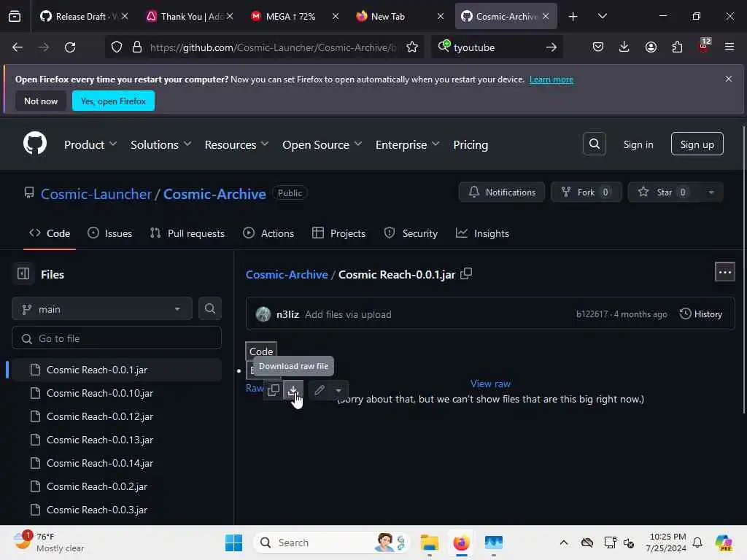Viewport: 747px width, 560px height.
Task: Open File Explorer from taskbar
Action: [x=429, y=542]
